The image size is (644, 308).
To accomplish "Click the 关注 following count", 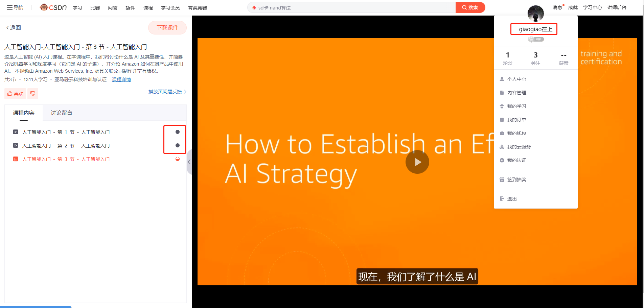I will (x=536, y=58).
